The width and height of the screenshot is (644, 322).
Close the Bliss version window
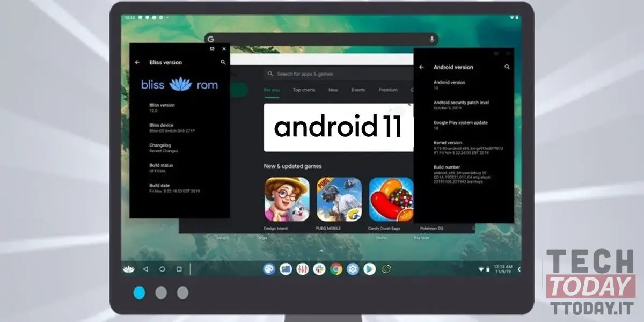point(224,49)
